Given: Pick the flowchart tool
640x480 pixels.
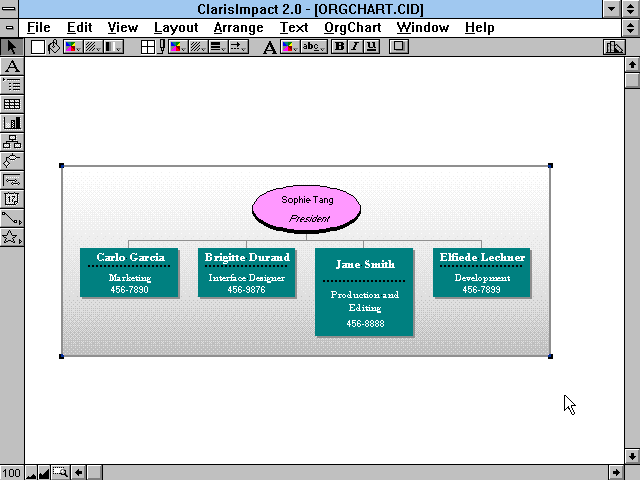Looking at the screenshot, I should (12, 161).
